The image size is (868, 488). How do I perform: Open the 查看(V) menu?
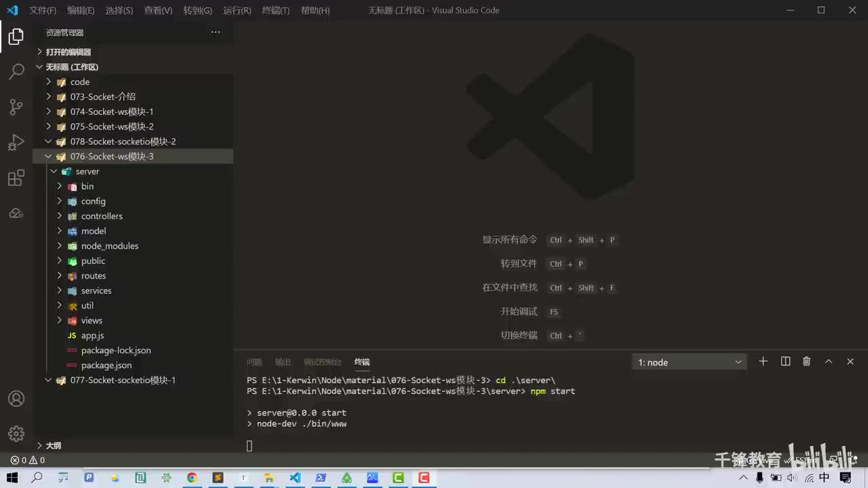coord(158,10)
